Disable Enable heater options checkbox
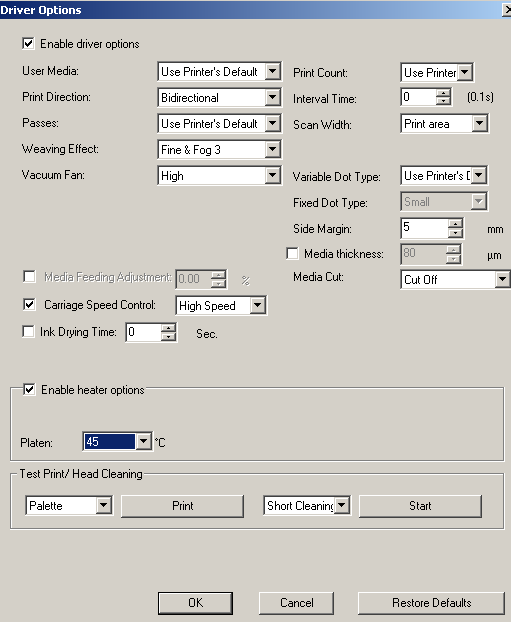511x622 pixels. [x=29, y=390]
